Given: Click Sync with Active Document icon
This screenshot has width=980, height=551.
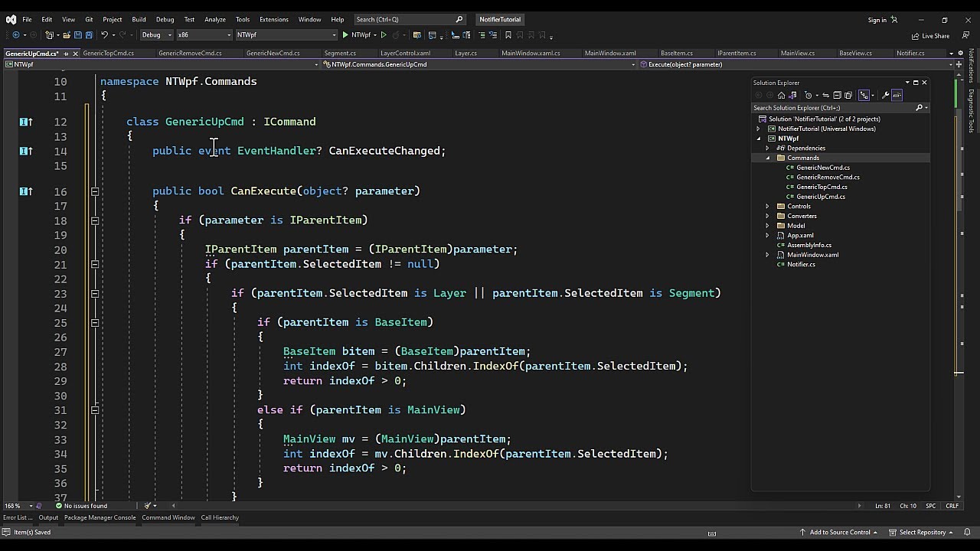Looking at the screenshot, I should [x=825, y=95].
